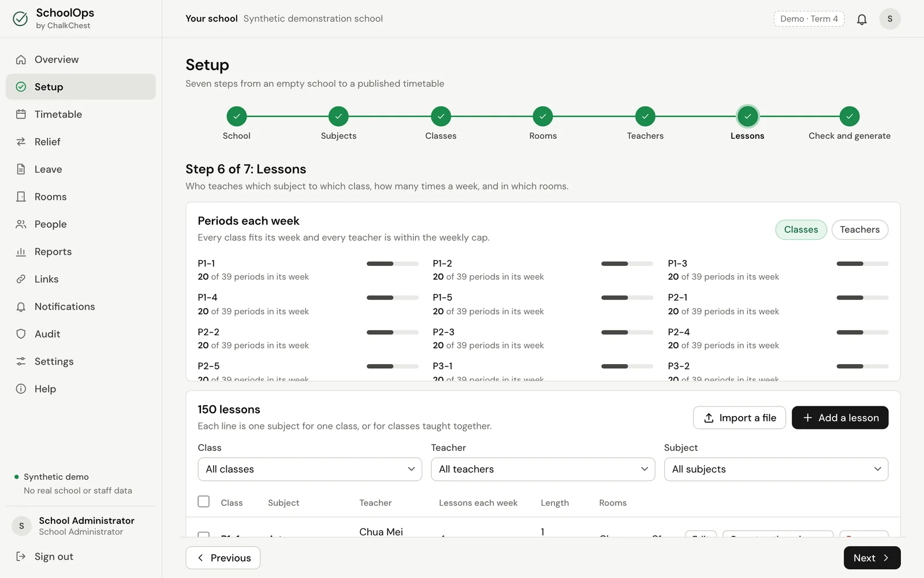The height and width of the screenshot is (578, 924).
Task: Open Links via its chain icon
Action: coord(21,279)
